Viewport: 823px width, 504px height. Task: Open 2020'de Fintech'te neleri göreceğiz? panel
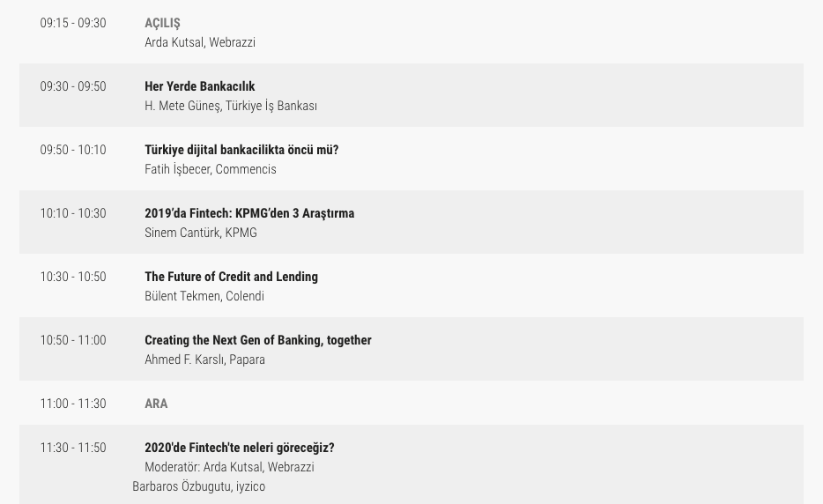[240, 448]
